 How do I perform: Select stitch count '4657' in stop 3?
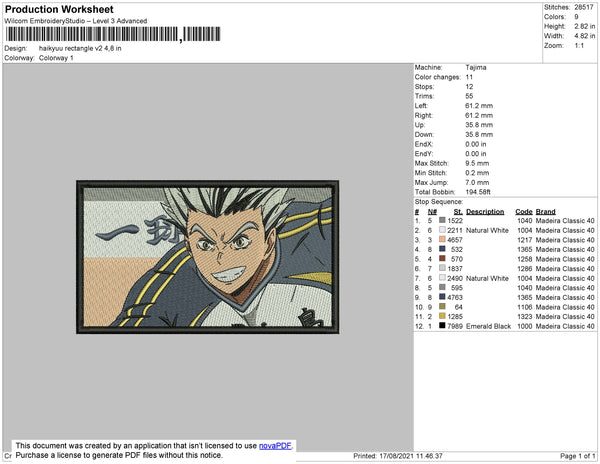point(455,240)
